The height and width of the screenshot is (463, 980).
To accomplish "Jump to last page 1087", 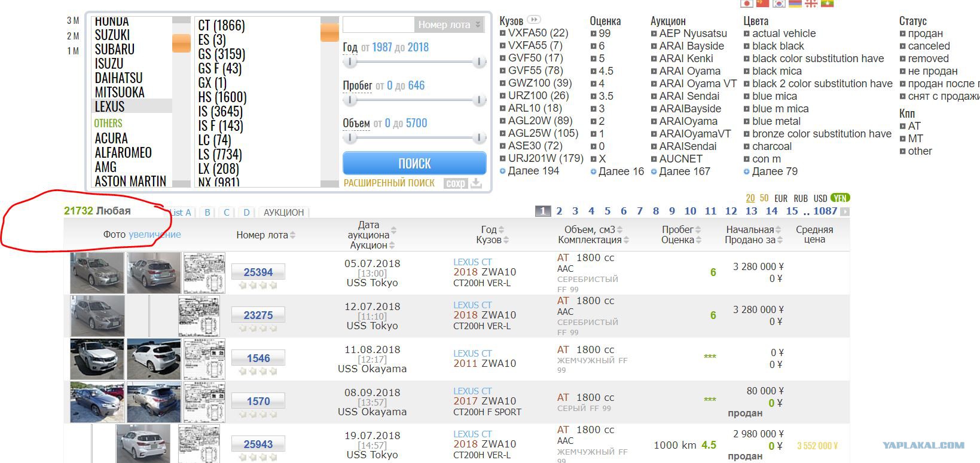I will (x=825, y=211).
